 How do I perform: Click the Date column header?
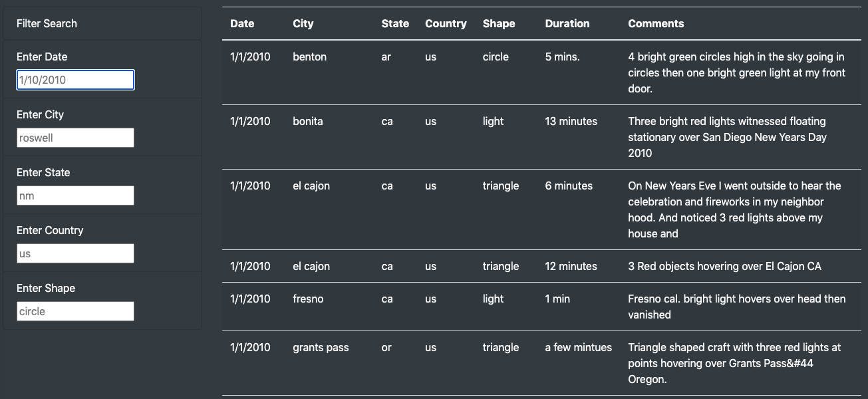point(241,23)
